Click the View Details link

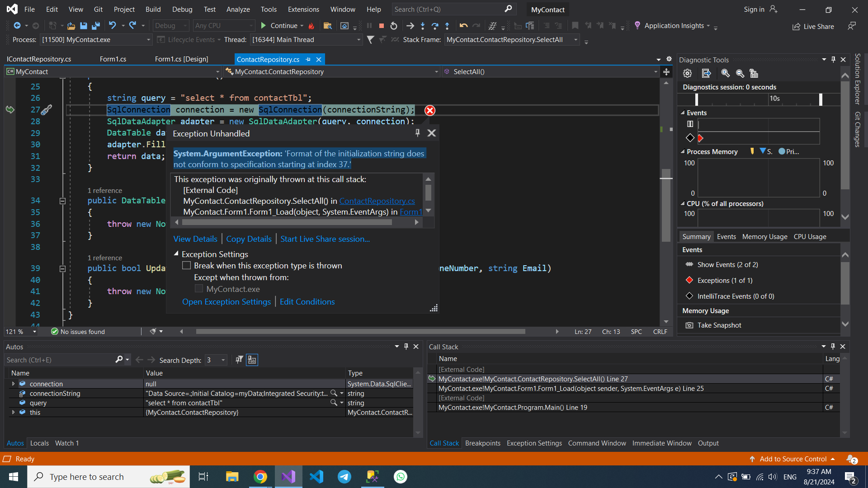coord(195,239)
